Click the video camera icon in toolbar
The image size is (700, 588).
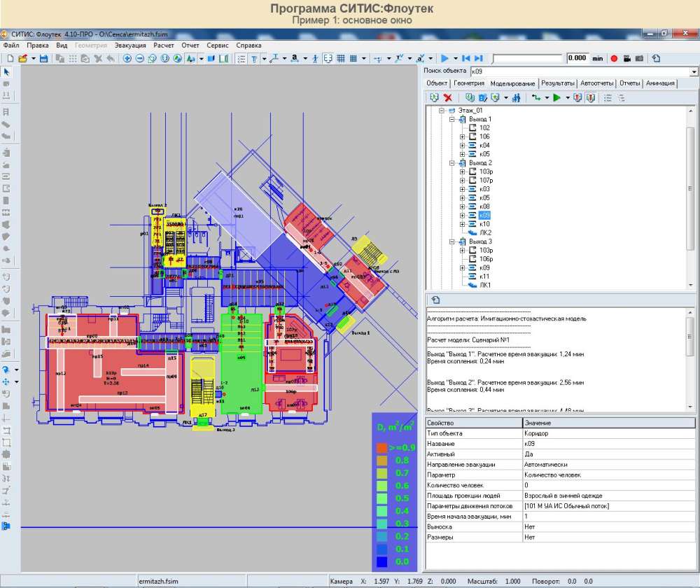[626, 59]
